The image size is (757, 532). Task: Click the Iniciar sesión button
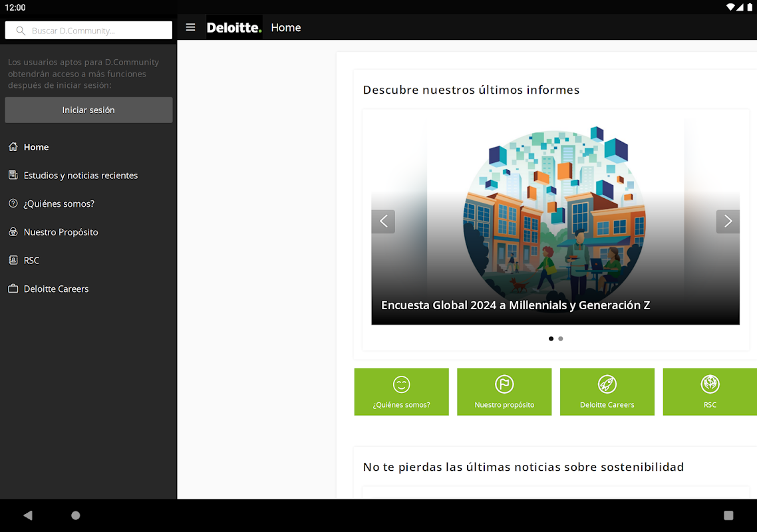point(88,110)
